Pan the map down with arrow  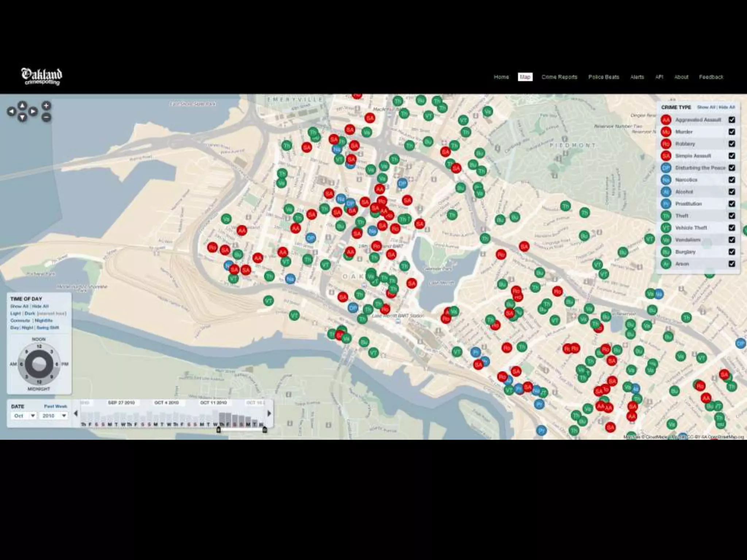coord(22,117)
